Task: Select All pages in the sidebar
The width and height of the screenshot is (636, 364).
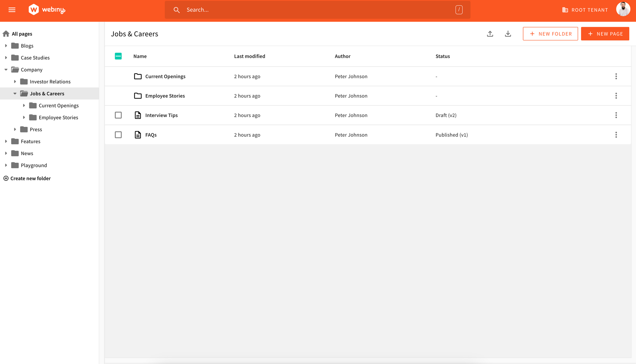Action: pos(21,34)
